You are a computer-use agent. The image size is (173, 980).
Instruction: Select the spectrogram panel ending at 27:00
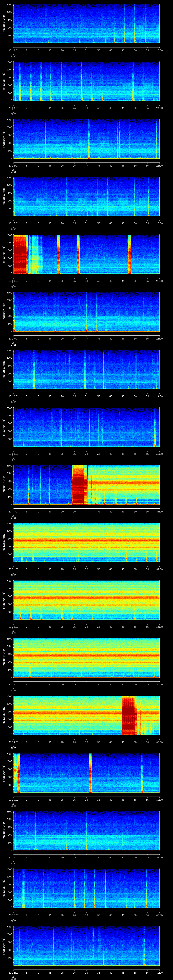point(86,254)
